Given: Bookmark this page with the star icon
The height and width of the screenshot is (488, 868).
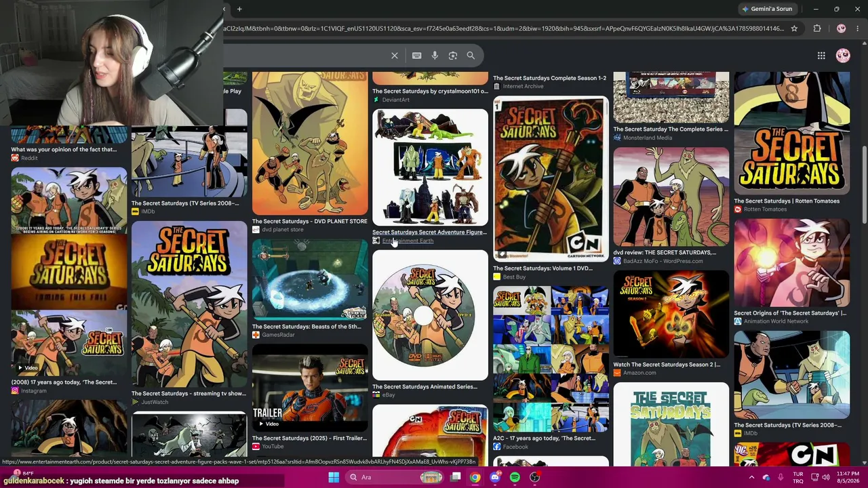Looking at the screenshot, I should pyautogui.click(x=794, y=28).
